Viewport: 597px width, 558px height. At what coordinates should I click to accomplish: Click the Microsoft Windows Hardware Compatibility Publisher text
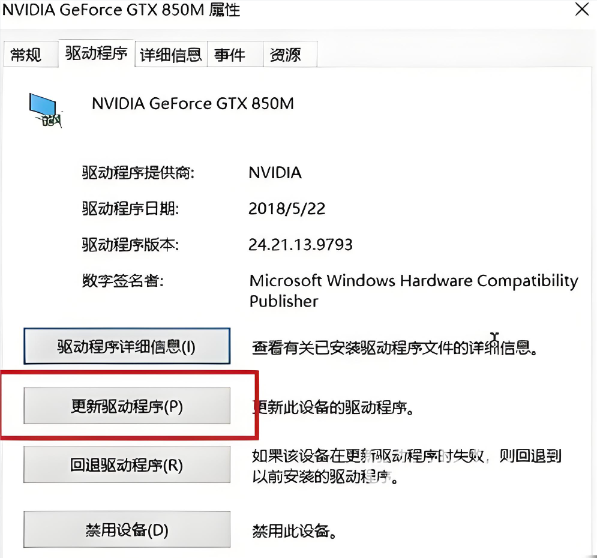[x=413, y=291]
